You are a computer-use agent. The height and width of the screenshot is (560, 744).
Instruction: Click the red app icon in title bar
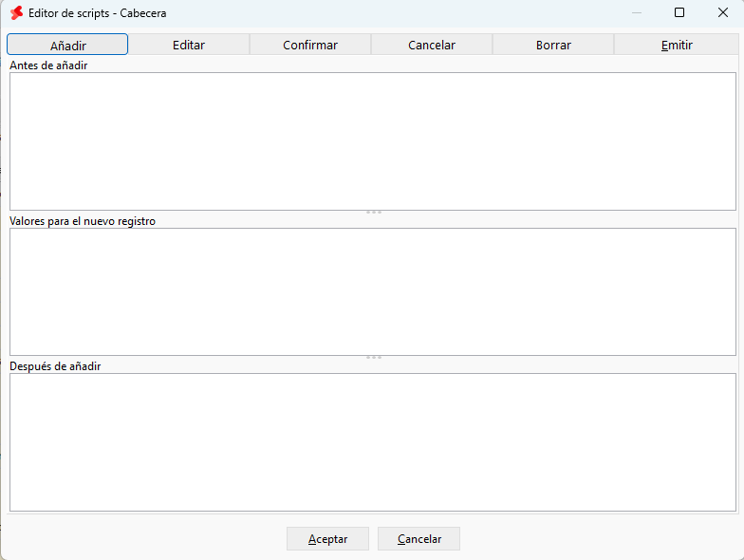[17, 13]
